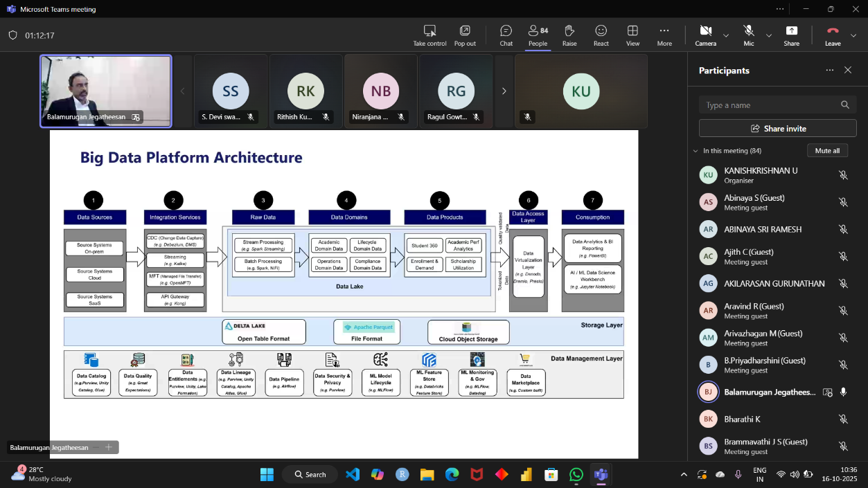Open the Chat panel

(506, 35)
